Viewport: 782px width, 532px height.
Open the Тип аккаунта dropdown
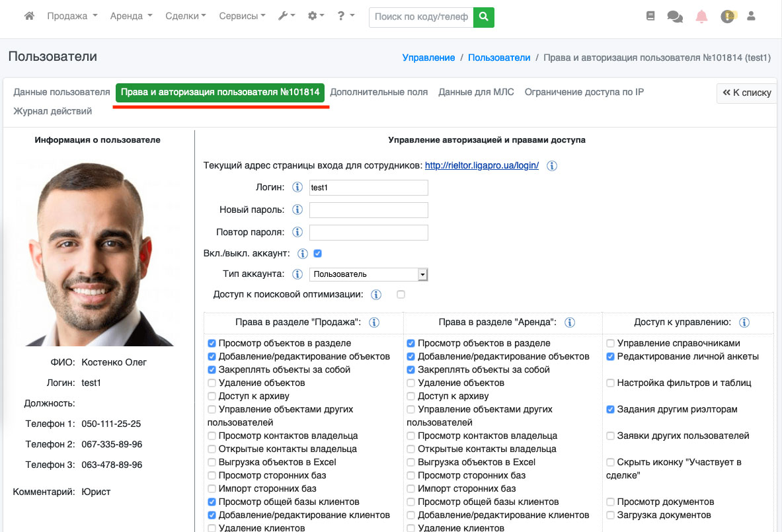(x=369, y=274)
